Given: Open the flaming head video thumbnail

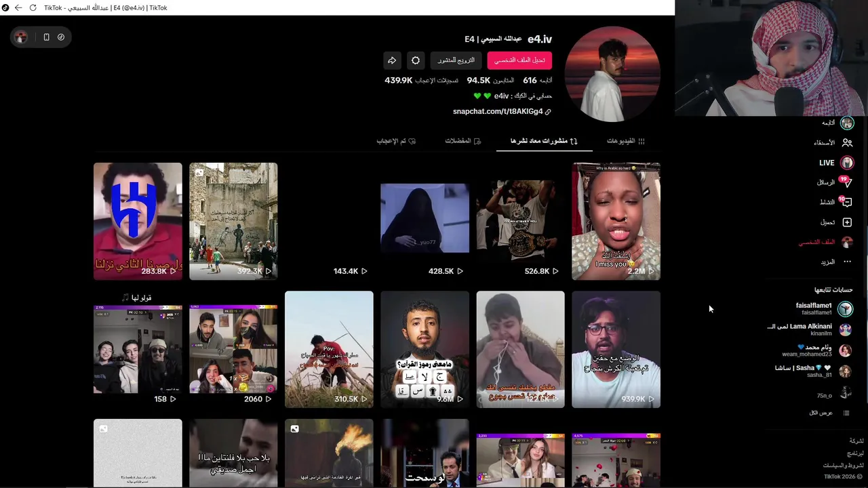Looking at the screenshot, I should point(329,453).
